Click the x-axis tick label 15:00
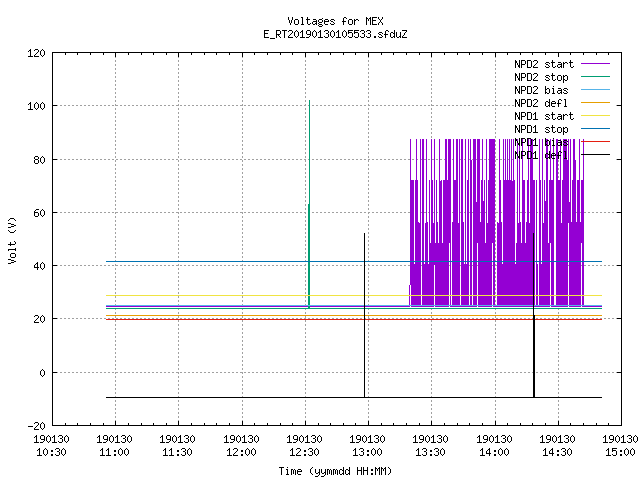The height and width of the screenshot is (480, 640). (620, 452)
